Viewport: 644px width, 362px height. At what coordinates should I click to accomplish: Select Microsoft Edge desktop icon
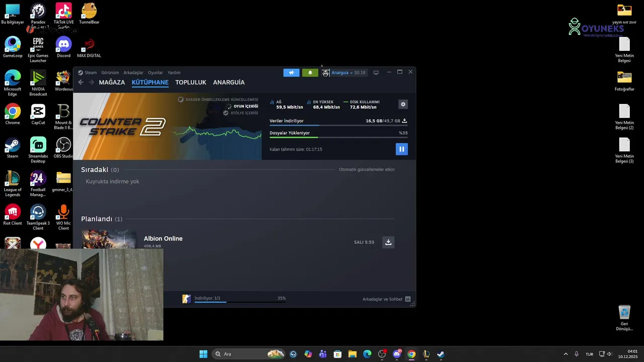(x=13, y=83)
